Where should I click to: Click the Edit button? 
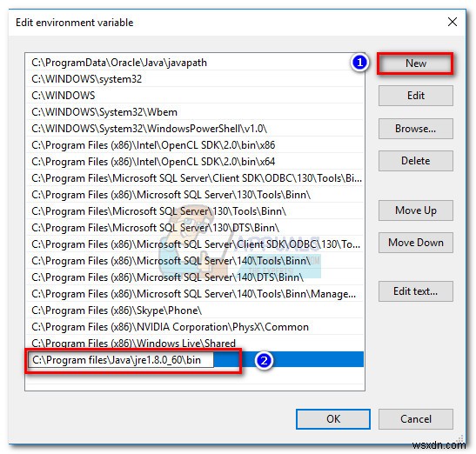[416, 96]
